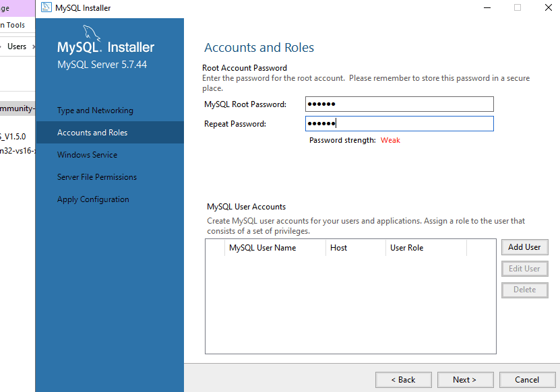Minimize the MySQL Installer window

tap(486, 8)
